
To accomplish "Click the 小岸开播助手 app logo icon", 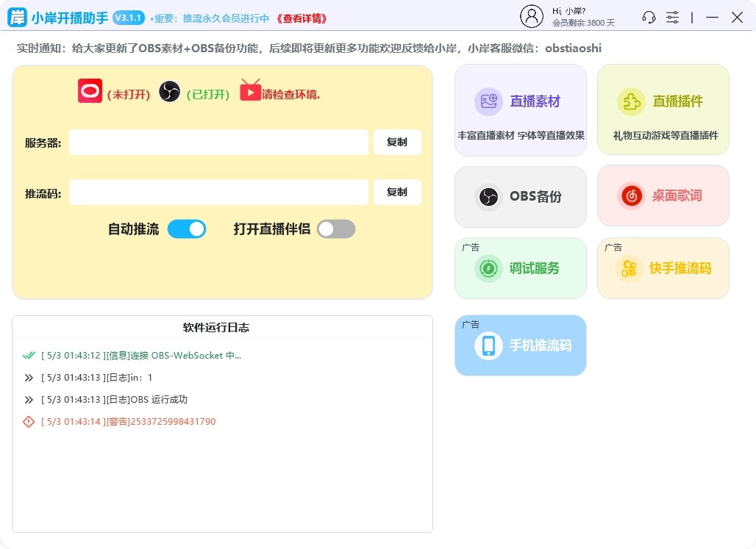I will click(18, 18).
